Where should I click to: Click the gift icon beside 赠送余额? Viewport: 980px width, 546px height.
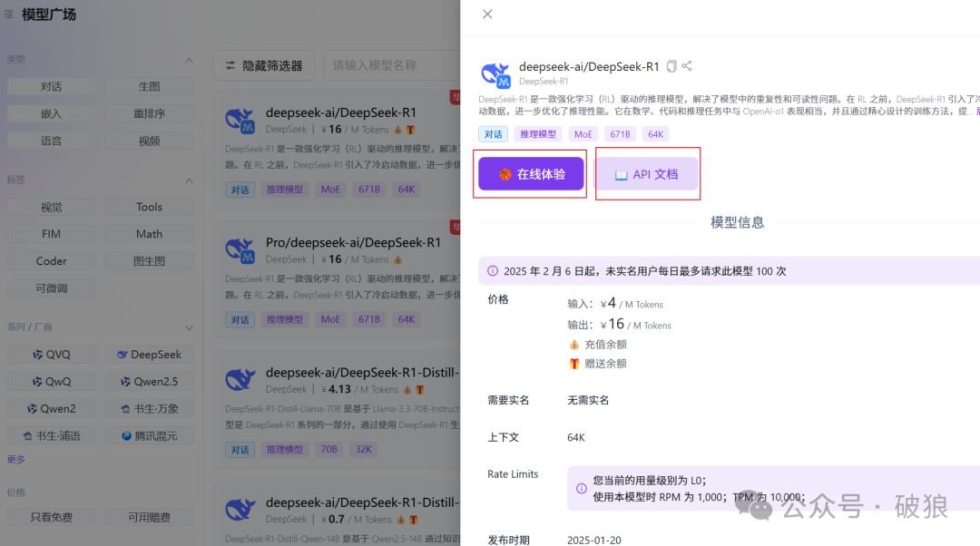(574, 364)
